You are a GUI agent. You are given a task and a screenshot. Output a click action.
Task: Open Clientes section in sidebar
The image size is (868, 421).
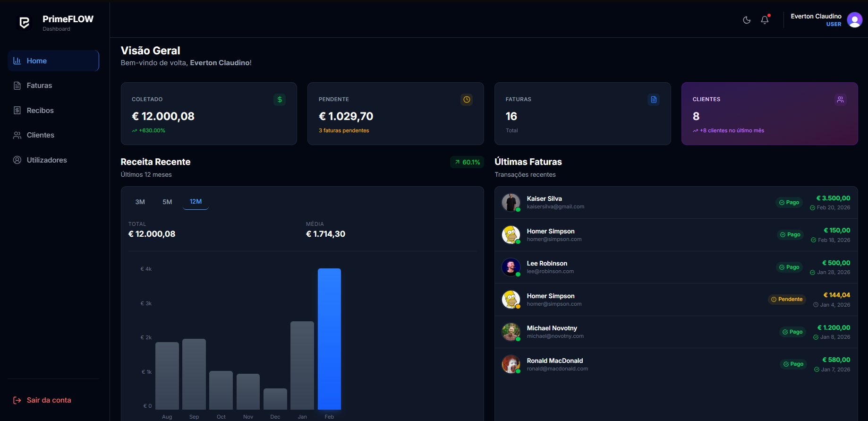click(x=40, y=135)
